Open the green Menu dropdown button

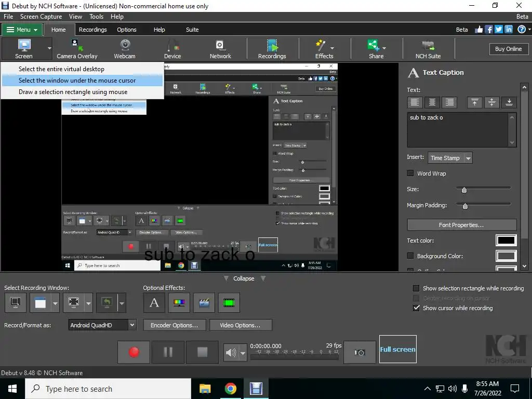22,30
